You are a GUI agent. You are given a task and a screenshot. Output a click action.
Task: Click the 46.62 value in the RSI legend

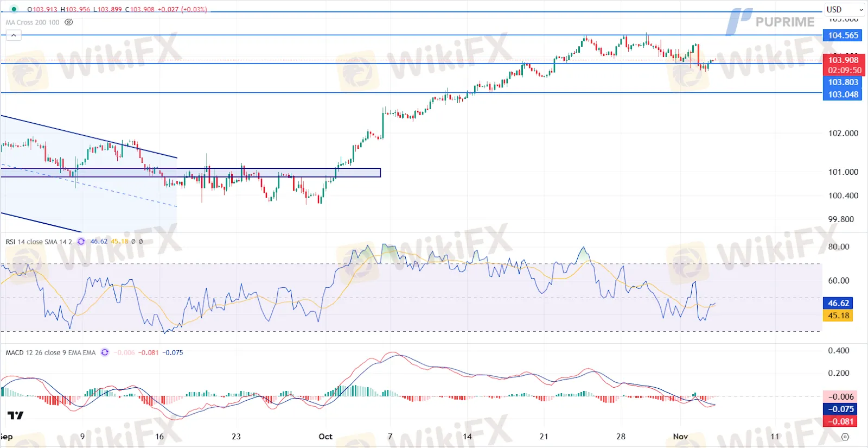click(99, 242)
